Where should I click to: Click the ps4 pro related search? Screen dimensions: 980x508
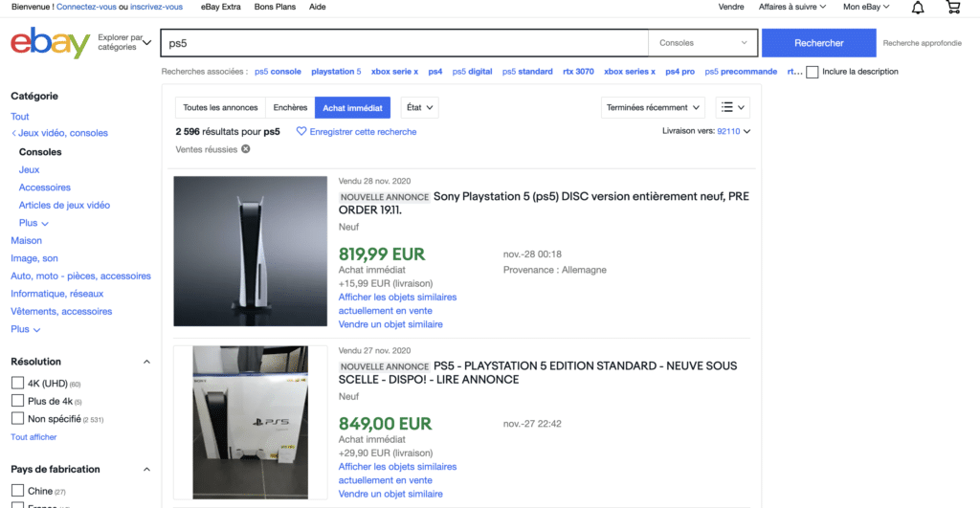680,72
